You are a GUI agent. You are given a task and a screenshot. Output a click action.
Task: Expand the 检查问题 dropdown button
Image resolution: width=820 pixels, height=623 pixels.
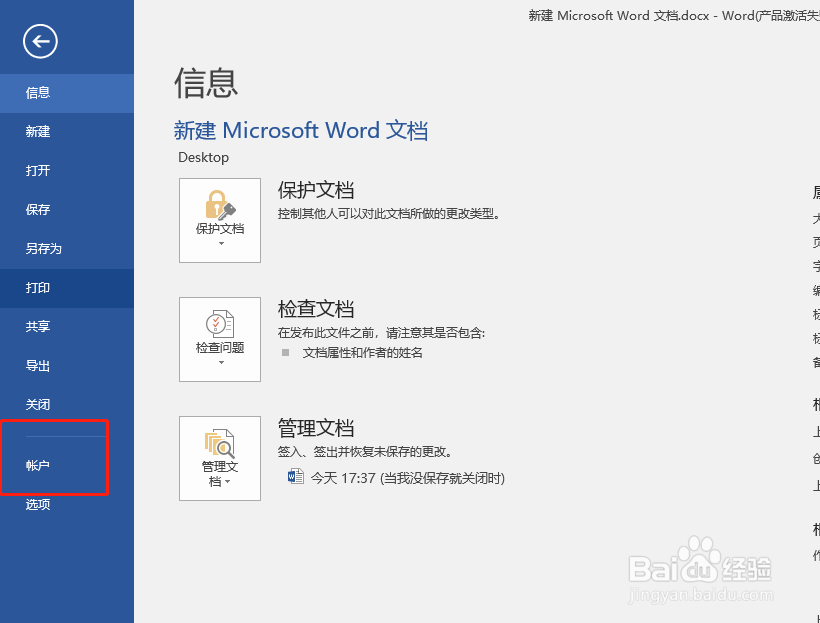pos(220,339)
